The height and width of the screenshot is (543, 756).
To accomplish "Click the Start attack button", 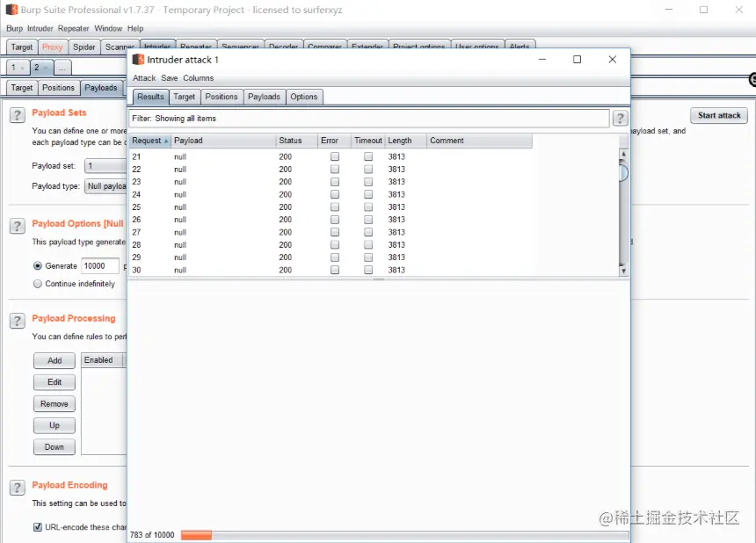I will pos(719,115).
